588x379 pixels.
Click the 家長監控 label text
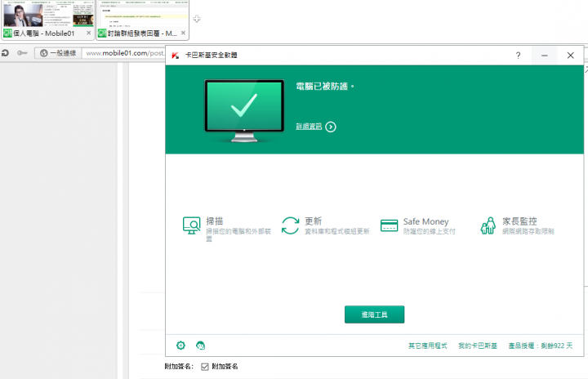click(x=519, y=221)
